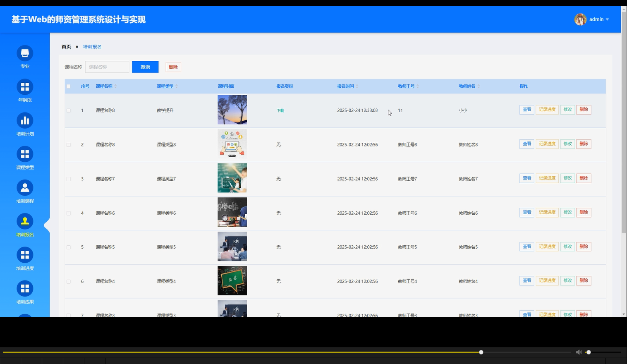This screenshot has width=627, height=364.
Task: Check the box for row 5
Action: (69, 247)
